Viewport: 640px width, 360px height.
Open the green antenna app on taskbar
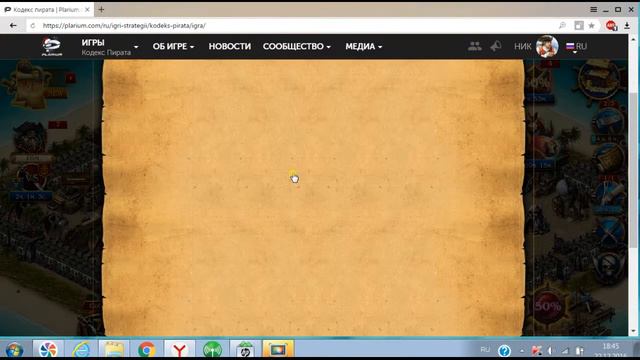[x=212, y=350]
